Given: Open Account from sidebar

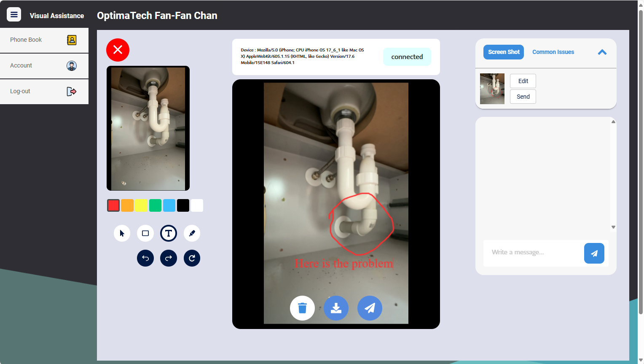Looking at the screenshot, I should (x=44, y=66).
